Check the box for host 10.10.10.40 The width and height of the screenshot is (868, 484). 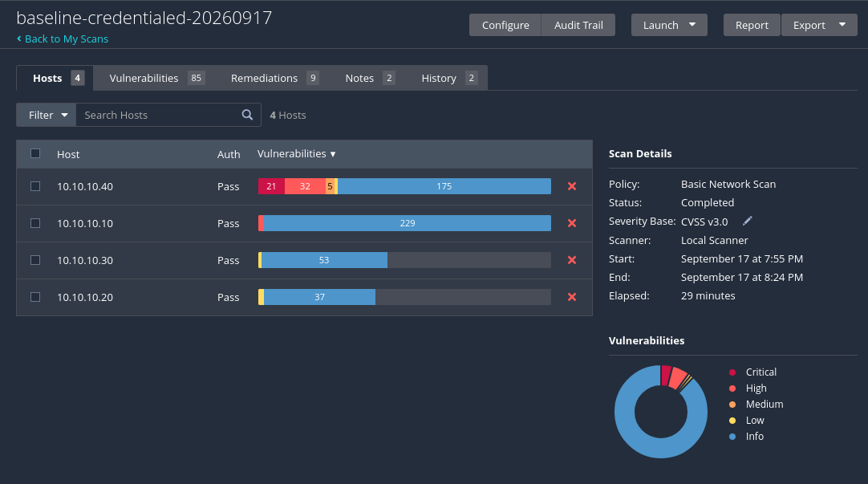pyautogui.click(x=35, y=186)
